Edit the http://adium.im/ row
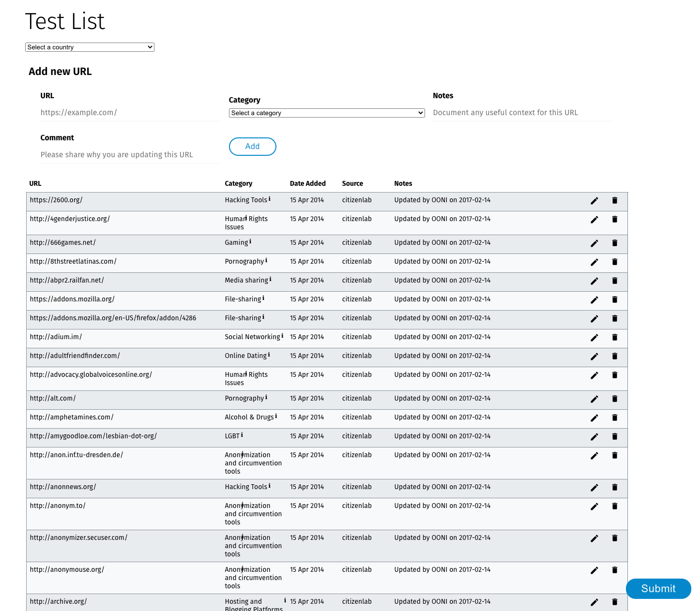 coord(594,338)
